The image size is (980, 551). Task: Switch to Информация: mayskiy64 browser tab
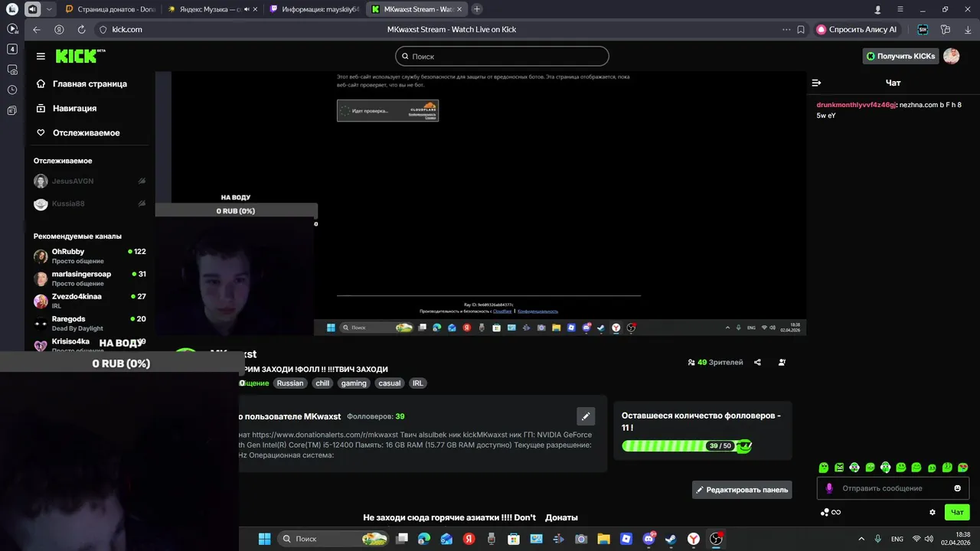tap(314, 9)
